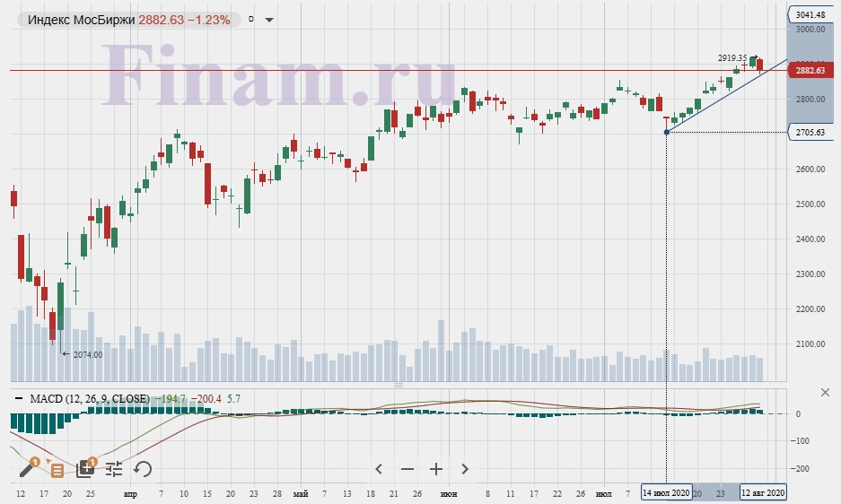Image resolution: width=841 pixels, height=504 pixels.
Task: Zoom in with the plus button
Action: (436, 469)
